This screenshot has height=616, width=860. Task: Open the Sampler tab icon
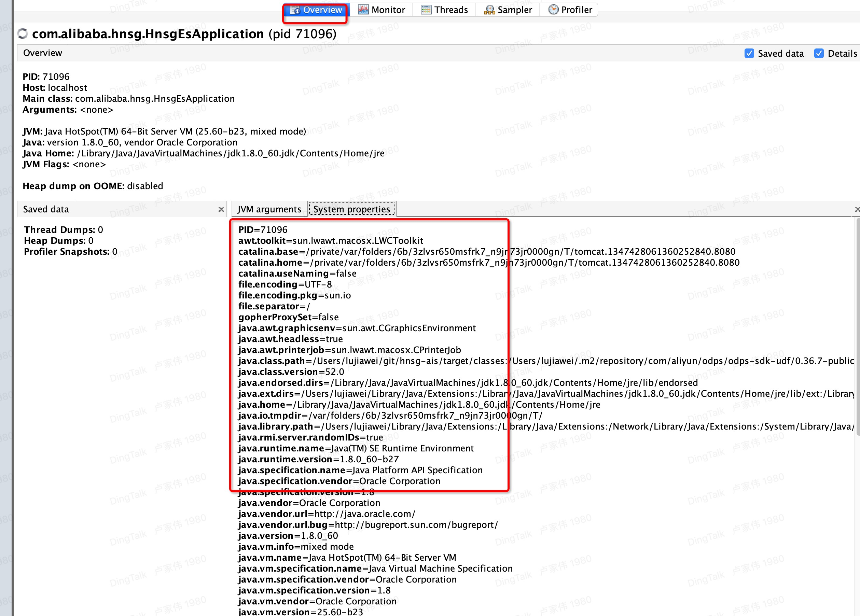[489, 10]
